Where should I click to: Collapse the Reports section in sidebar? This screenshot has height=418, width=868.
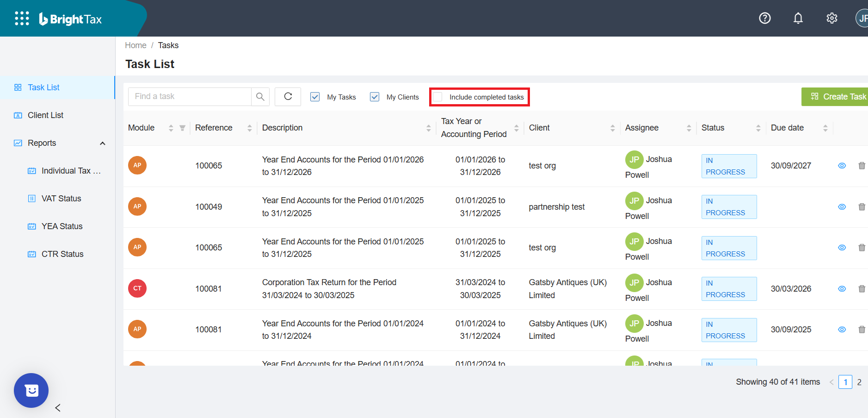[102, 143]
